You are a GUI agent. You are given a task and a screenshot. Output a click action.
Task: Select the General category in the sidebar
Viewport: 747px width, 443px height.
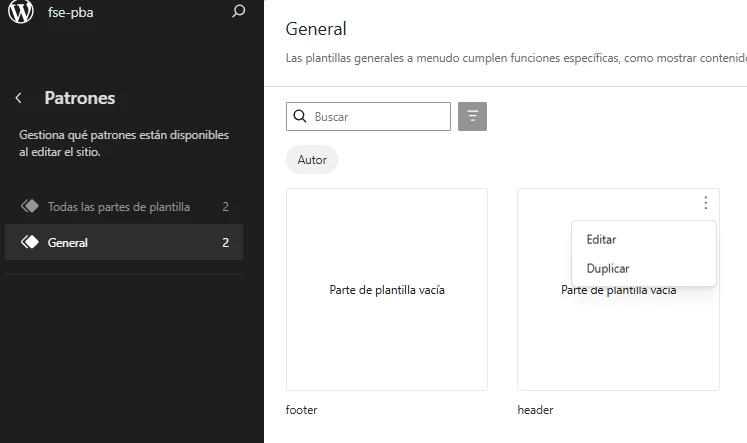point(124,242)
